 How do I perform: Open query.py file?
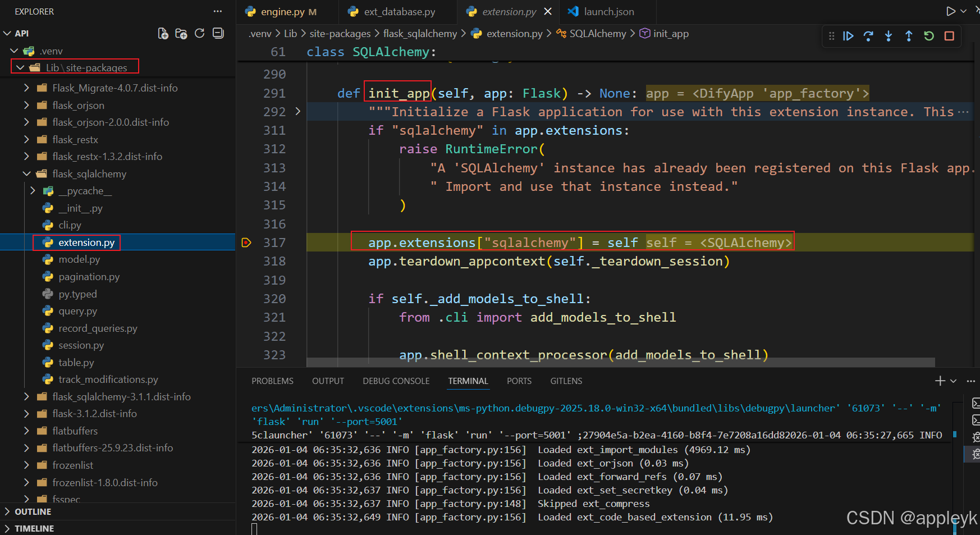tap(77, 311)
